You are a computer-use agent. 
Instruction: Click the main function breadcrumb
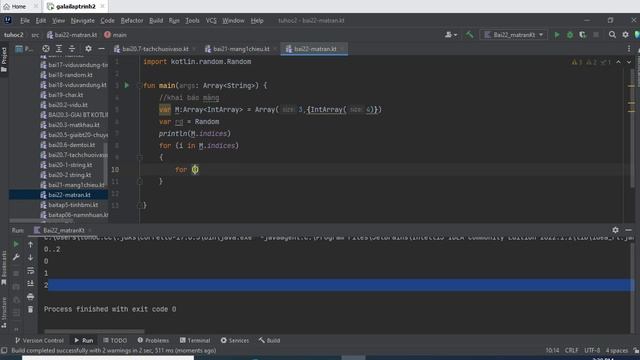tap(116, 35)
